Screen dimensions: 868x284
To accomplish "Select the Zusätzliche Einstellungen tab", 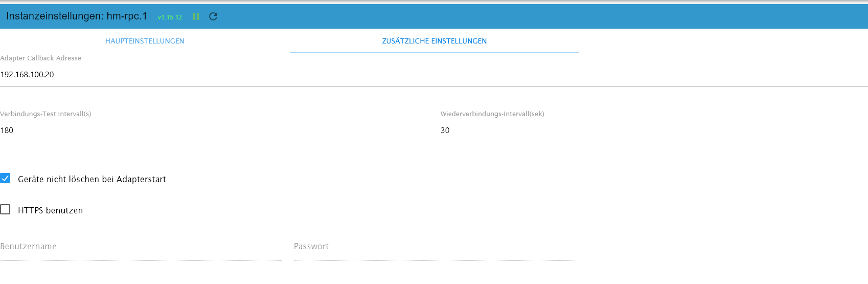I will [434, 41].
